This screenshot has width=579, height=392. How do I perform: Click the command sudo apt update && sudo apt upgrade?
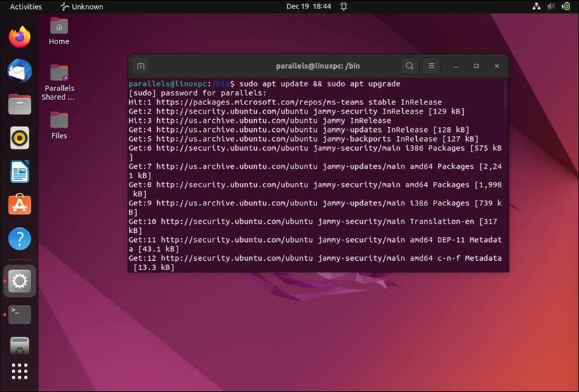pos(320,83)
